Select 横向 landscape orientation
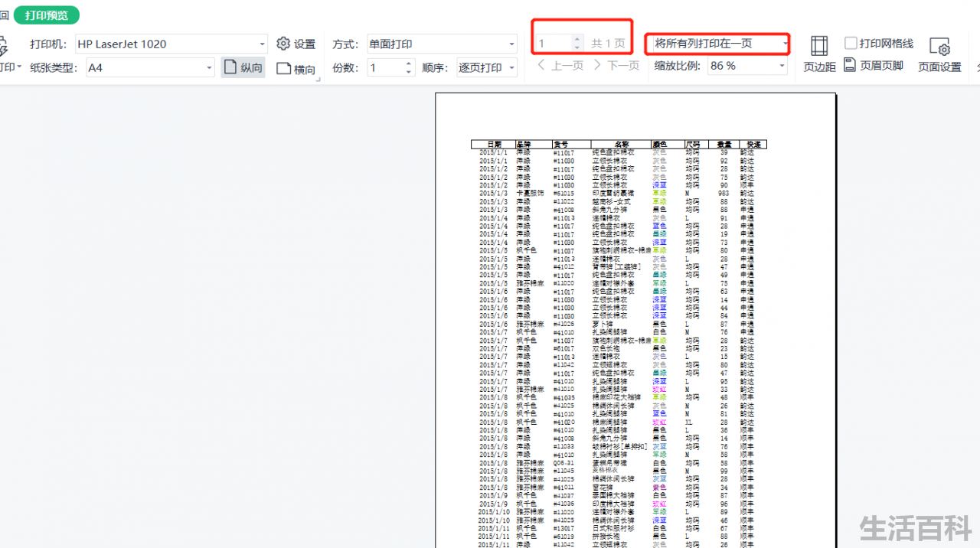The height and width of the screenshot is (548, 980). (296, 69)
